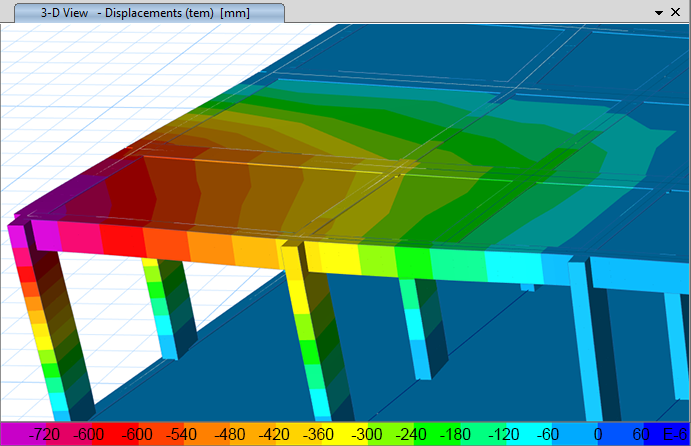Viewport: 691px width, 446px height.
Task: Click the -720 magenta legend swatch
Action: coord(46,434)
